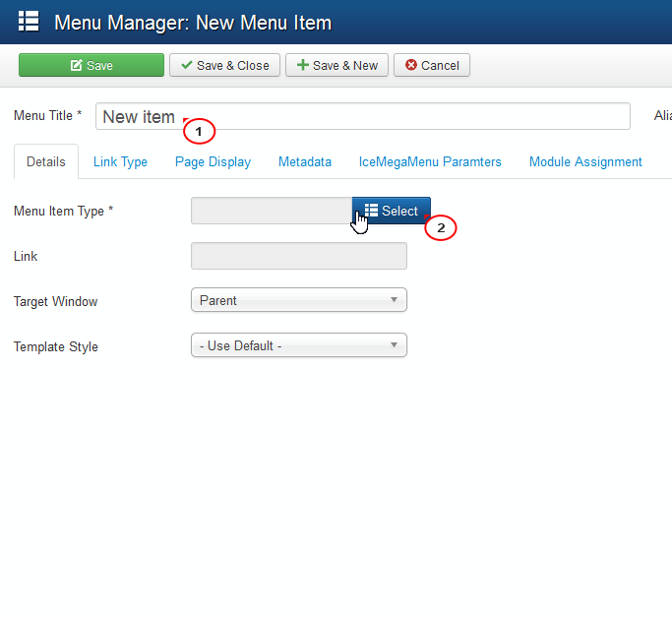Click the Template Style label
Viewport: 672px width, 617px height.
(56, 346)
